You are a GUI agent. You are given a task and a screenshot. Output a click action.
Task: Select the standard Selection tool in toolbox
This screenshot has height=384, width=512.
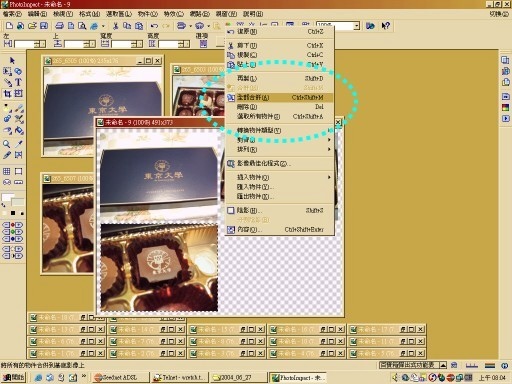tap(7, 71)
